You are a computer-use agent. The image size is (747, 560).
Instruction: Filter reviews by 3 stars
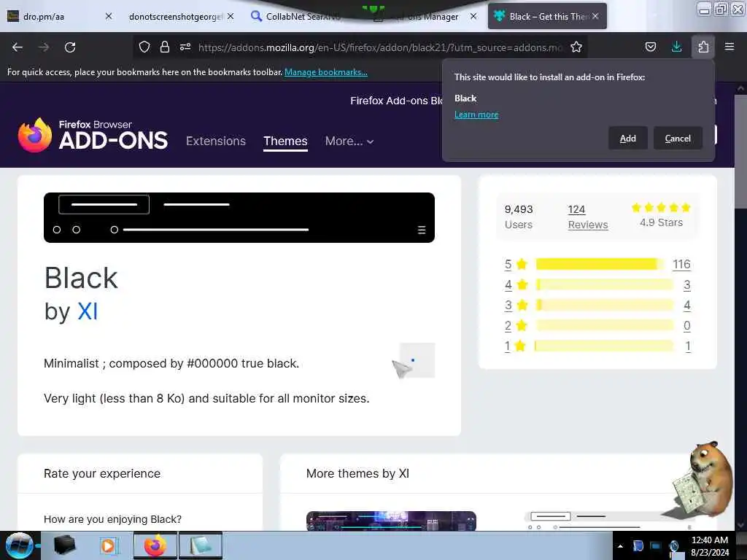coord(516,306)
